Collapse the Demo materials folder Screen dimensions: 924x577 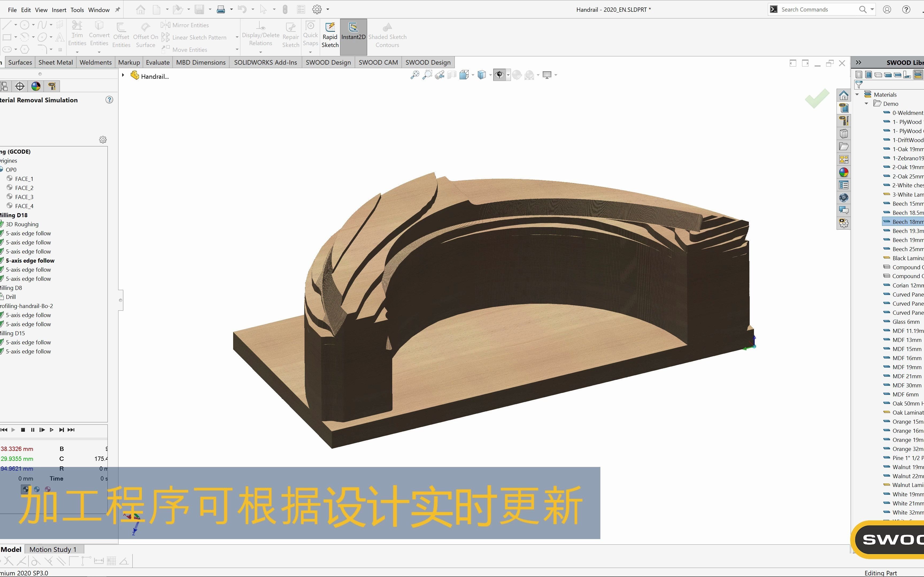point(867,104)
